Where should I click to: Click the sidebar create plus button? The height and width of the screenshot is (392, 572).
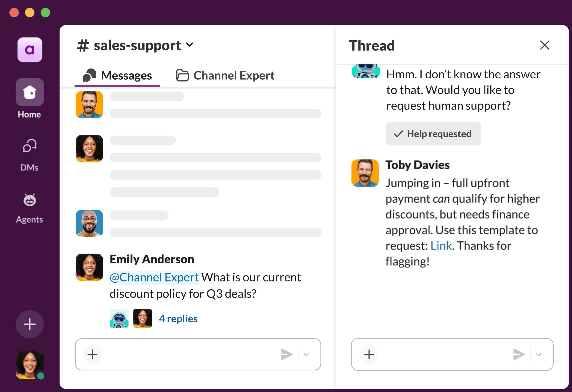point(30,324)
